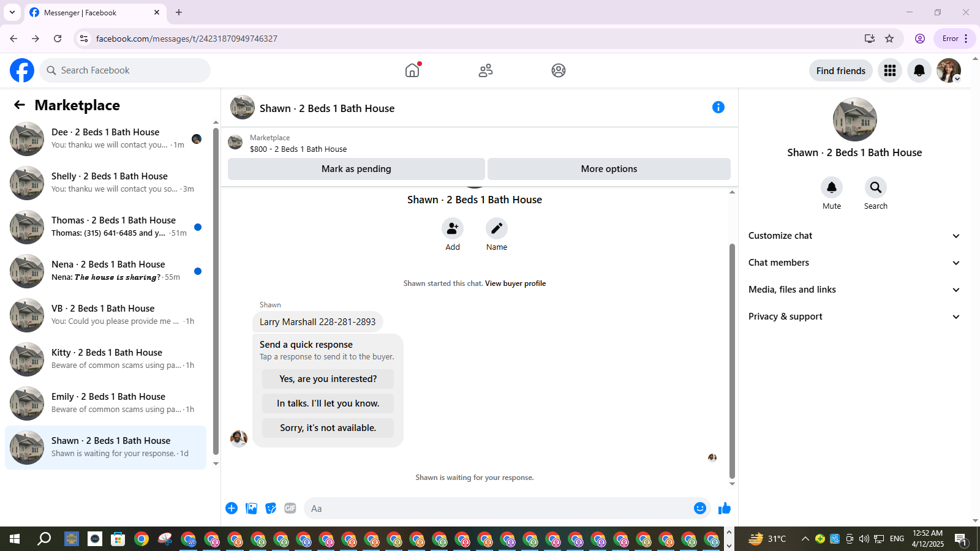Screen dimensions: 980x551
Task: Open the Dee conversation
Action: [105, 139]
